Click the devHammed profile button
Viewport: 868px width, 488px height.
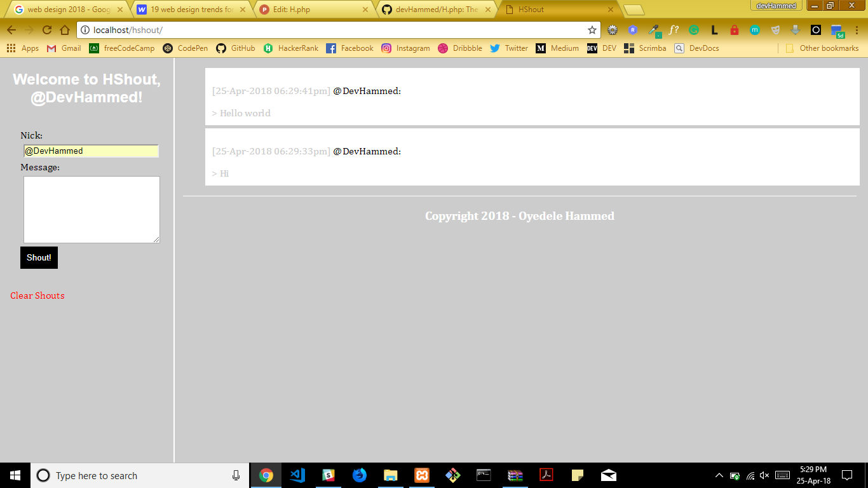coord(776,6)
